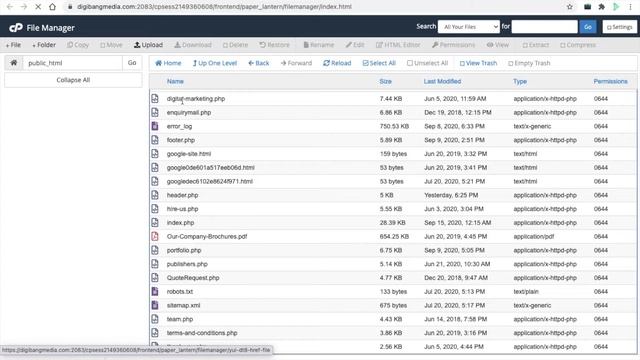Open the browser three-dot menu
Image resolution: width=640 pixels, height=360 pixels.
[630, 7]
